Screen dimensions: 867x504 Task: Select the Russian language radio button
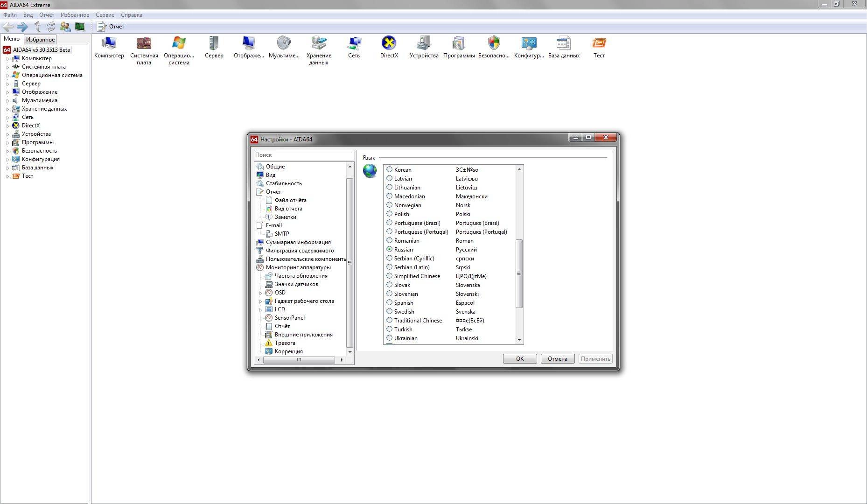click(389, 249)
